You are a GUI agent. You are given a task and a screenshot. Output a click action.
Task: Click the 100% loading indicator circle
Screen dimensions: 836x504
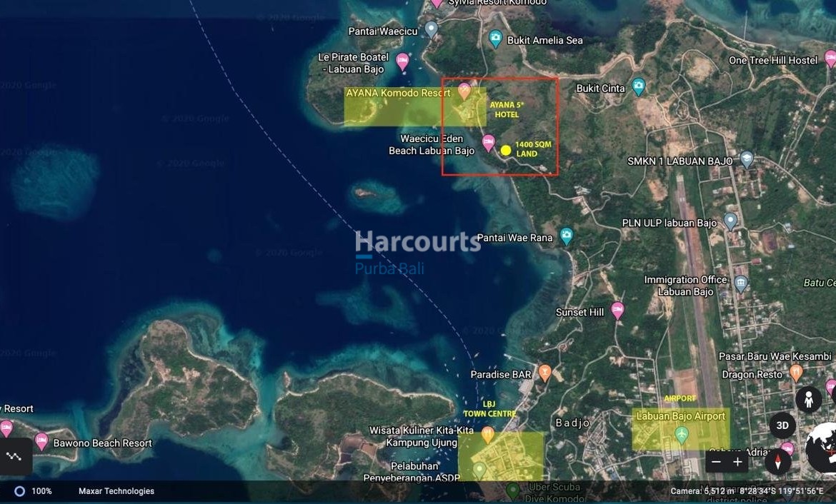[20, 491]
